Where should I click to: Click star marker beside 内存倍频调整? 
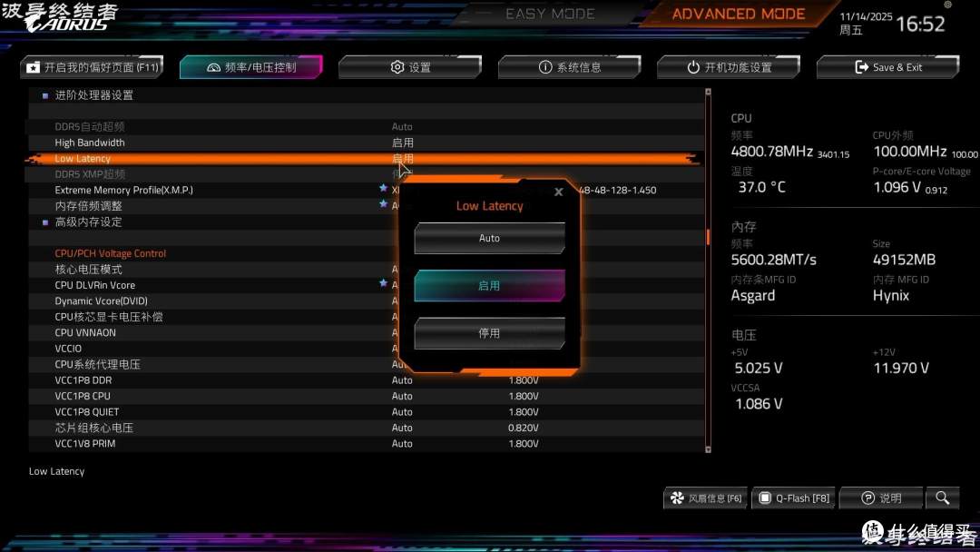pos(383,204)
